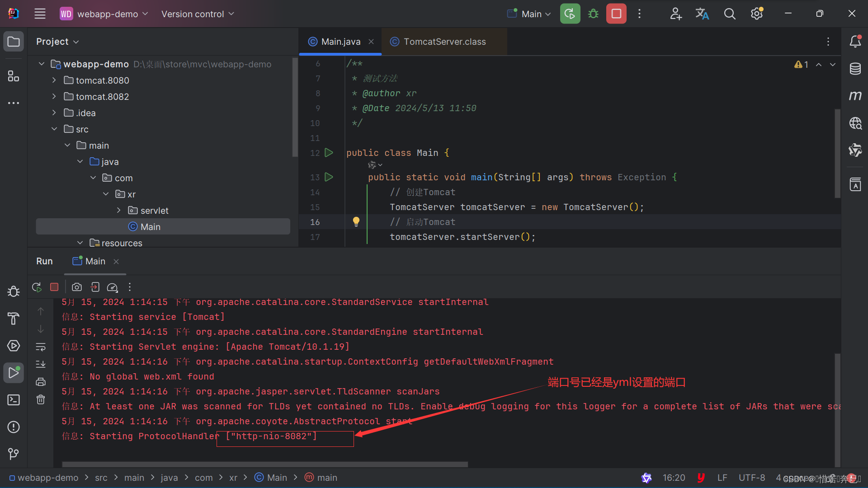Screen dimensions: 868x488
Task: Open the Database tool window
Action: [855, 69]
